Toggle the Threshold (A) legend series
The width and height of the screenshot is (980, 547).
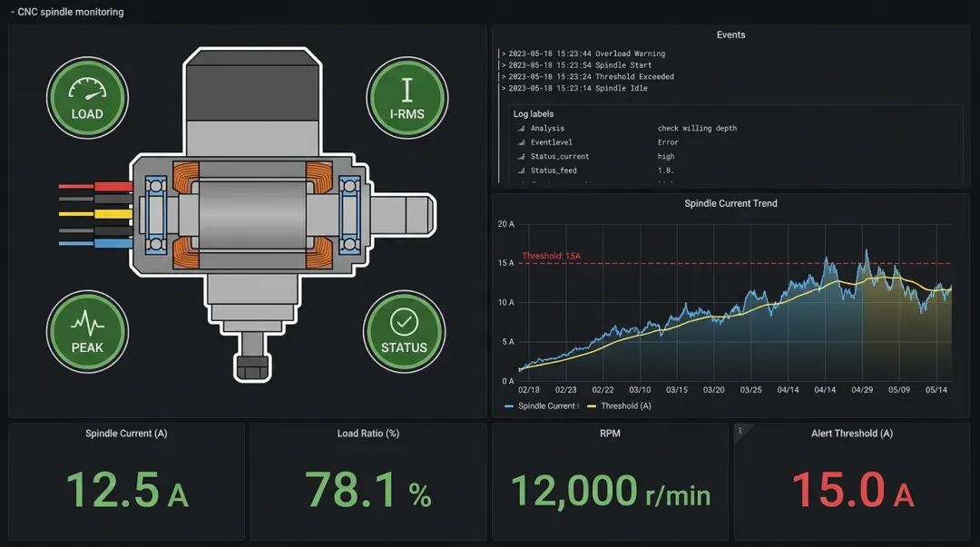[x=625, y=406]
